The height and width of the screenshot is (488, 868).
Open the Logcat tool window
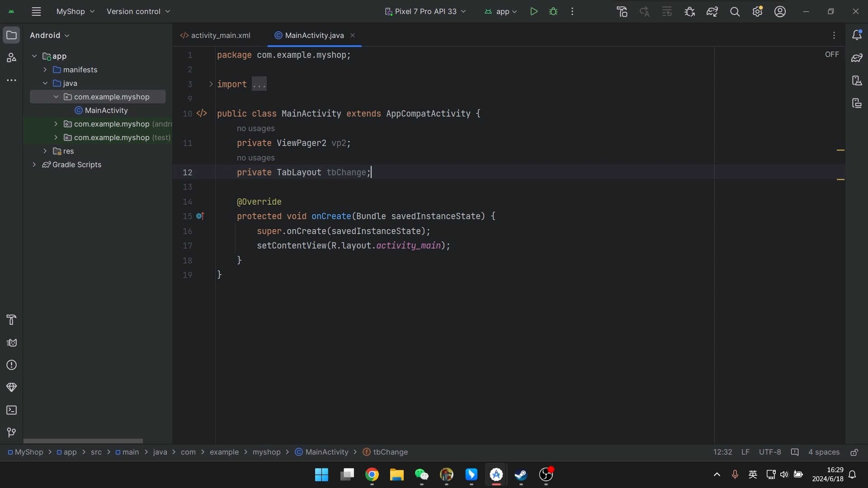click(x=12, y=343)
